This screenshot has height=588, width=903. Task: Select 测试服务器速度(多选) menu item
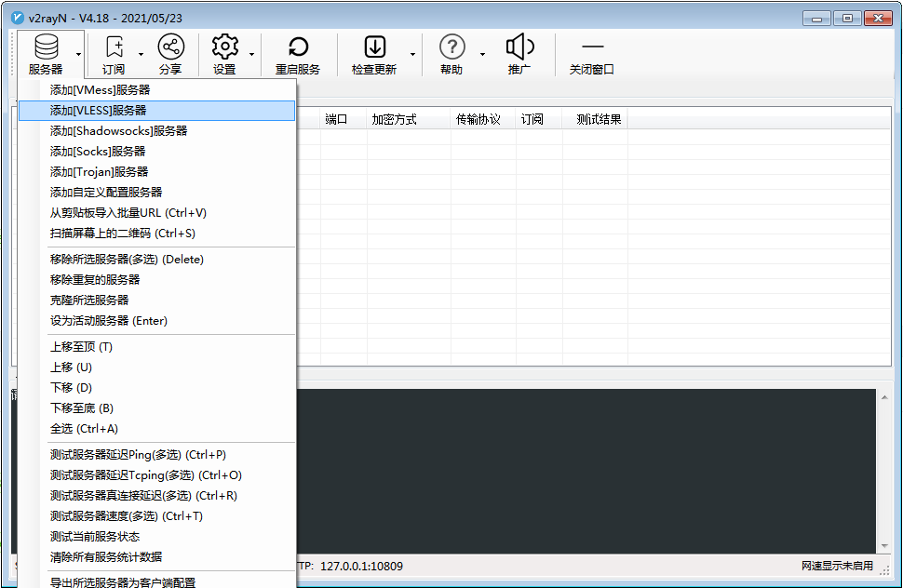coord(156,516)
